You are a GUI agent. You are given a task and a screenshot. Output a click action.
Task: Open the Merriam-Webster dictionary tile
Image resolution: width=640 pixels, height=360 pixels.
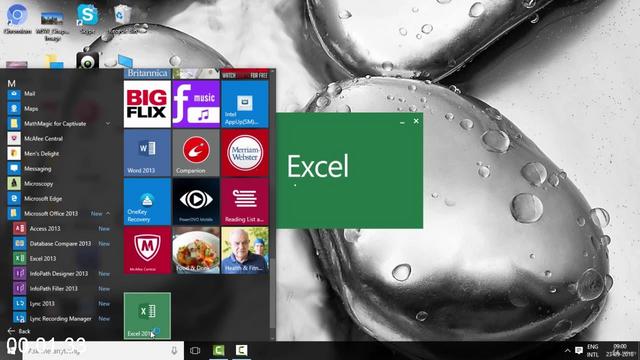click(245, 153)
